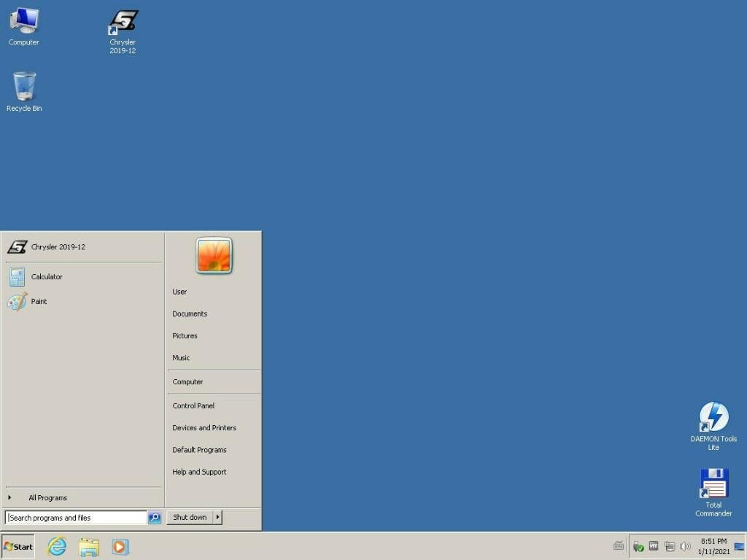Screen dimensions: 747x560
Task: Select Devices and Printers menu entry
Action: 204,427
